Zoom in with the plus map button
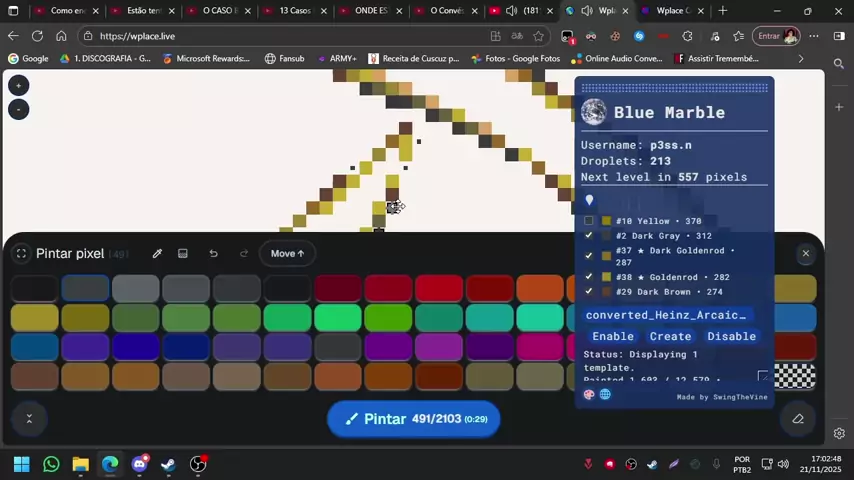The width and height of the screenshot is (854, 480). (18, 86)
